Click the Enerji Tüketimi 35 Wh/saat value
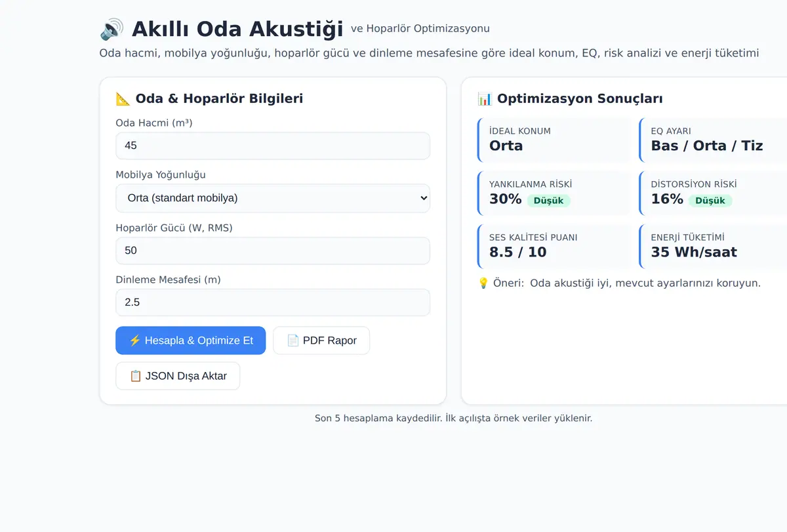Image resolution: width=787 pixels, height=532 pixels. [694, 253]
